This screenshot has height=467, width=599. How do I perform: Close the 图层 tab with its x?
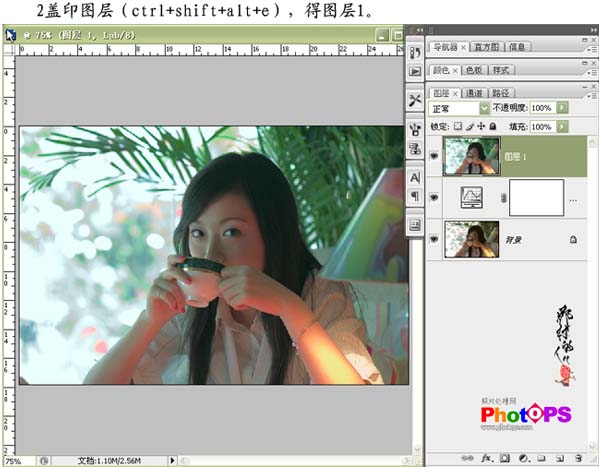point(455,94)
